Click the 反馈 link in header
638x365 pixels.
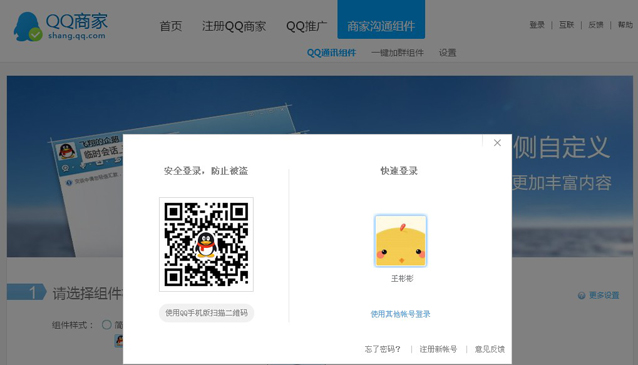coord(595,25)
